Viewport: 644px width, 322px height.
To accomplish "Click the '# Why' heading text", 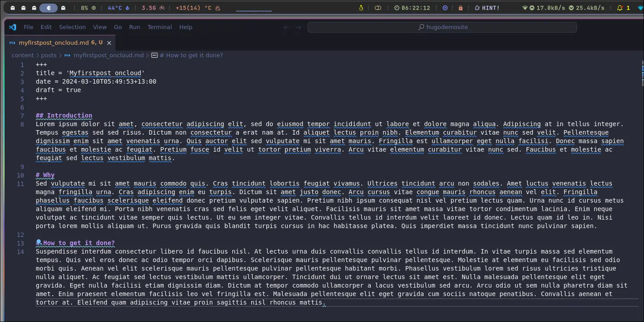I will [x=45, y=175].
